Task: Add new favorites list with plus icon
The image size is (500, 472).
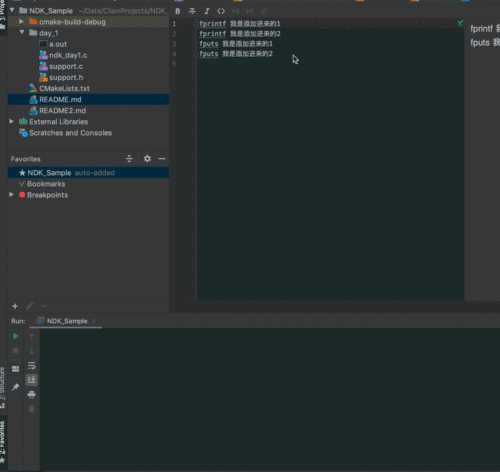Action: pos(15,306)
